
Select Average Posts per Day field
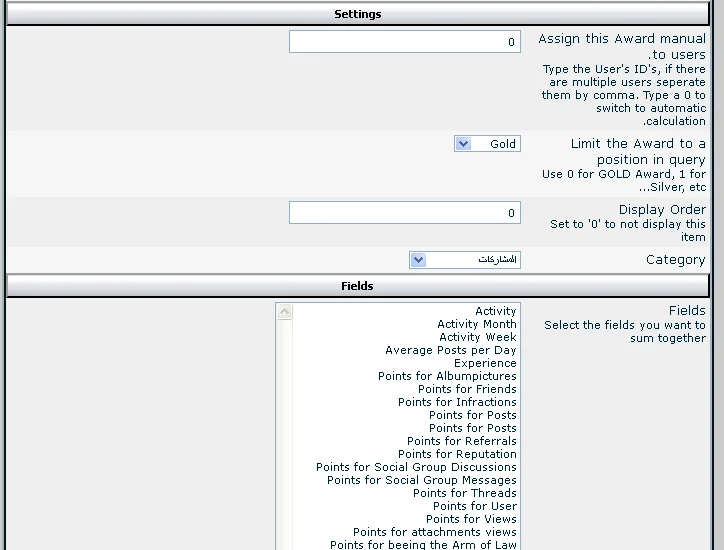[x=450, y=350]
